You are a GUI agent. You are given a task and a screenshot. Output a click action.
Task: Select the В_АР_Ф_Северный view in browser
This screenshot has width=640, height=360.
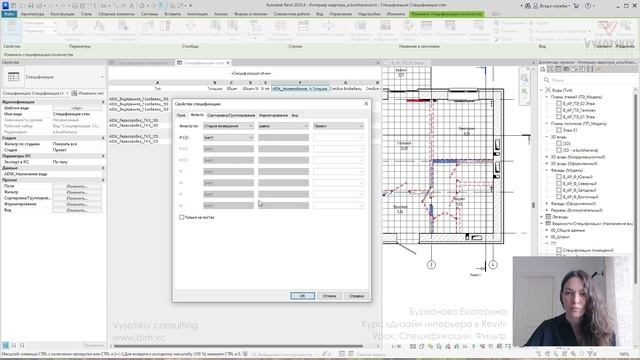pos(579,184)
